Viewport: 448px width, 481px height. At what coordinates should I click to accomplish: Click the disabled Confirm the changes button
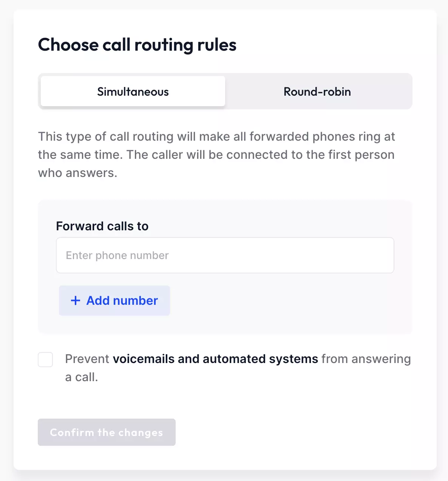point(107,432)
